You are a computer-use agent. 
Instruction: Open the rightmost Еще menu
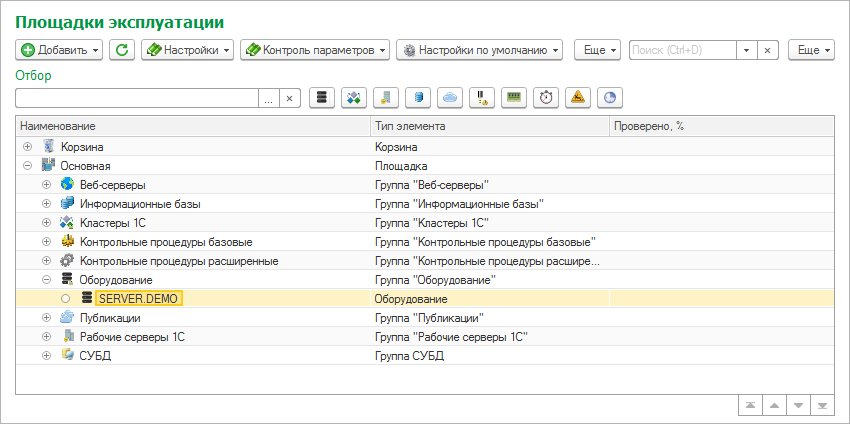(x=811, y=49)
